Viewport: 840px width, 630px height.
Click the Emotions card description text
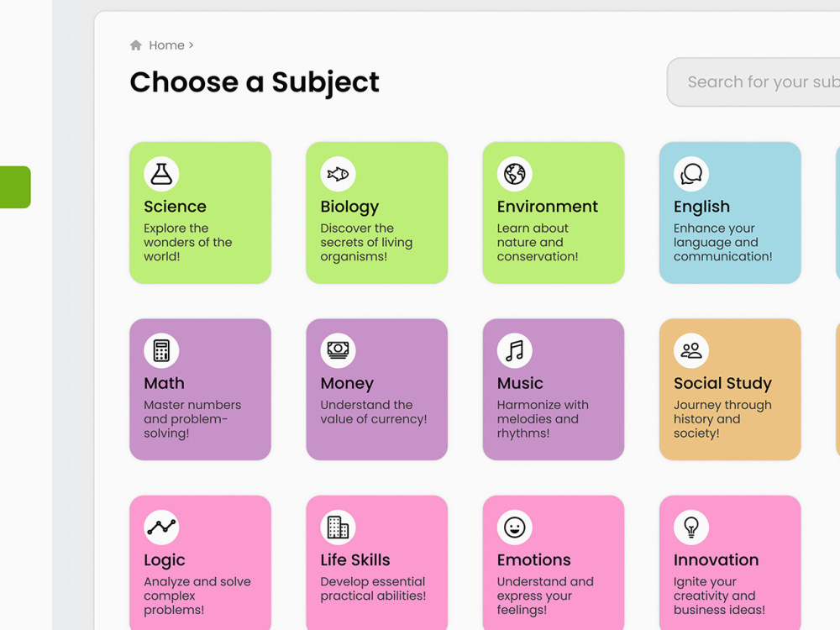(x=545, y=596)
